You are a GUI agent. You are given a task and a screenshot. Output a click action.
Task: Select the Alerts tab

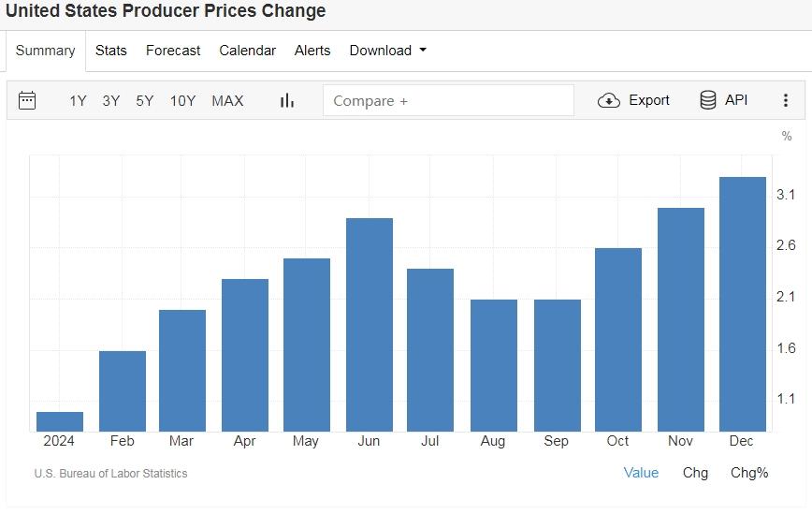[312, 51]
